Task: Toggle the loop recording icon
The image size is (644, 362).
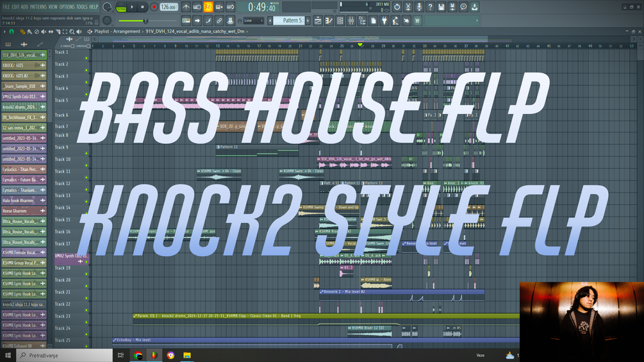Action: pyautogui.click(x=231, y=7)
